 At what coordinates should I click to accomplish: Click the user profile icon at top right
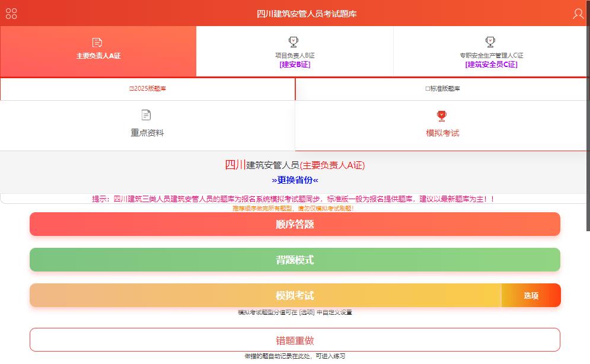coord(578,12)
